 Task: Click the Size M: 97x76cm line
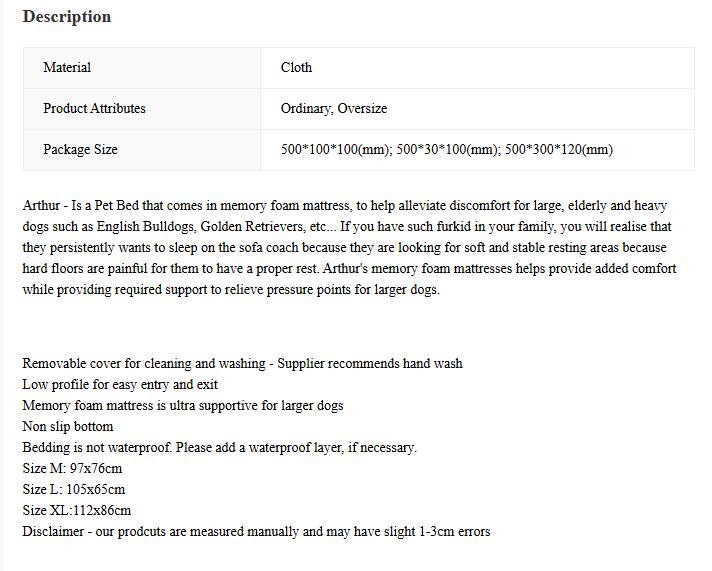[72, 468]
